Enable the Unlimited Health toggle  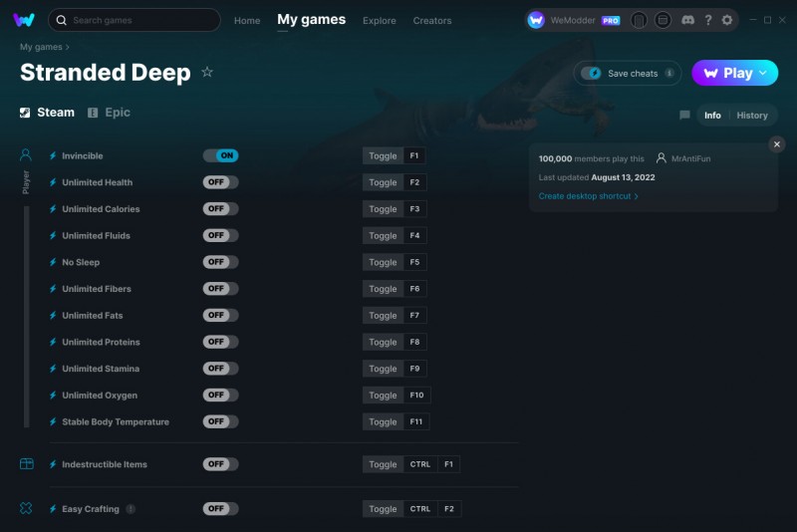[x=220, y=182]
